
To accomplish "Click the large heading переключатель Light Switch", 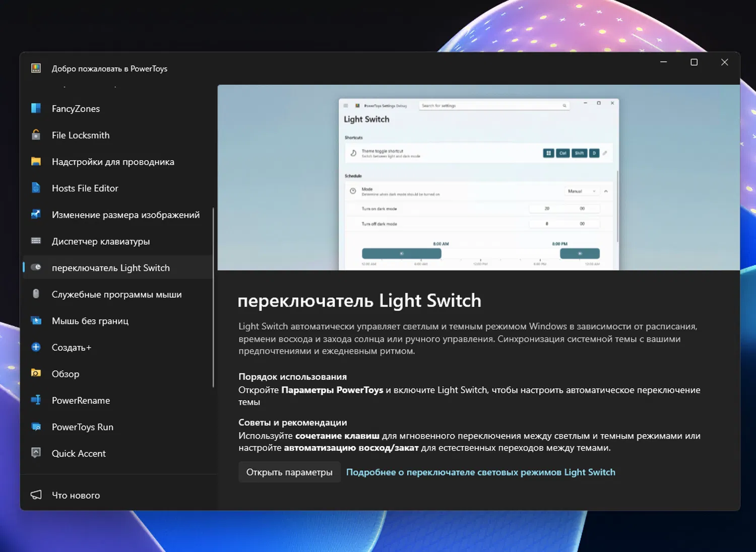I will click(x=359, y=301).
